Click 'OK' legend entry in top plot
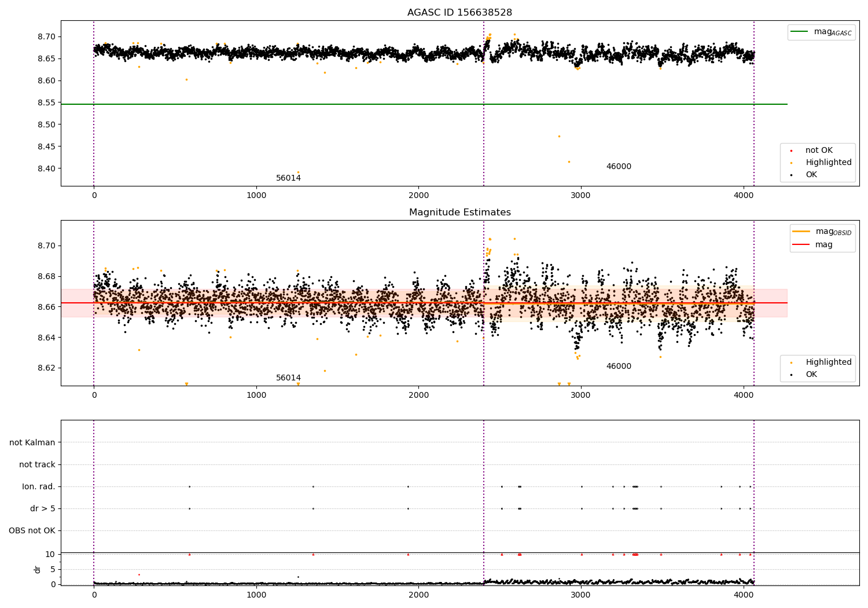The image size is (868, 608). pyautogui.click(x=811, y=175)
